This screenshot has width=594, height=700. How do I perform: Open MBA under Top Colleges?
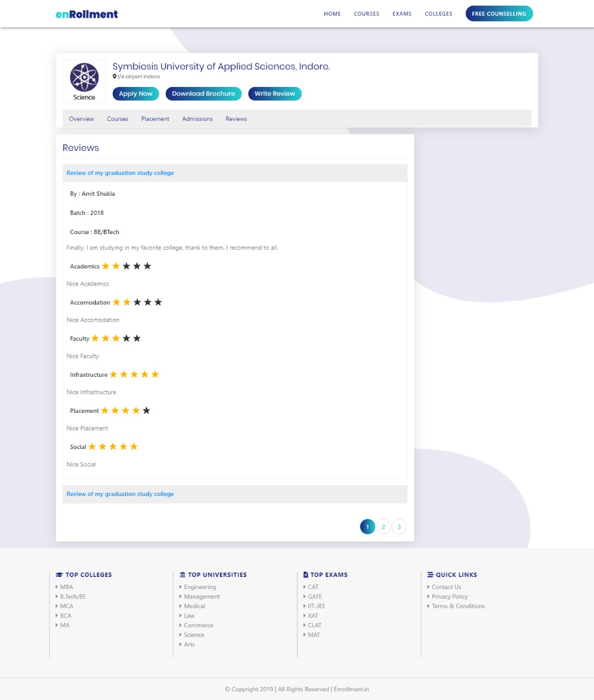[x=66, y=587]
